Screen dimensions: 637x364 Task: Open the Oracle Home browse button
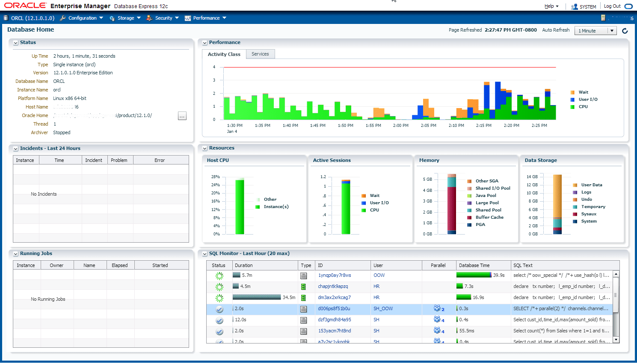(x=182, y=116)
